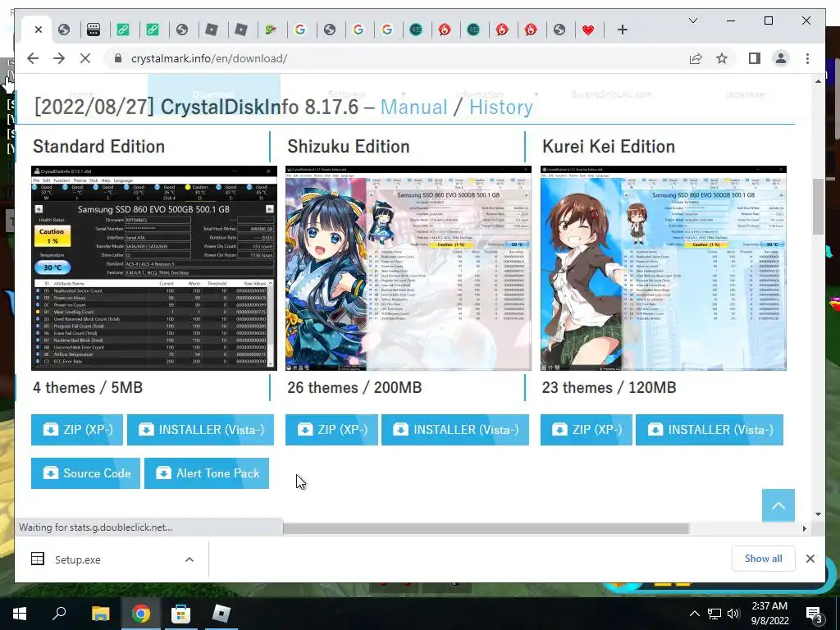Screen dimensions: 840x630
Task: Expand Setup.exe download options
Action: pos(189,559)
